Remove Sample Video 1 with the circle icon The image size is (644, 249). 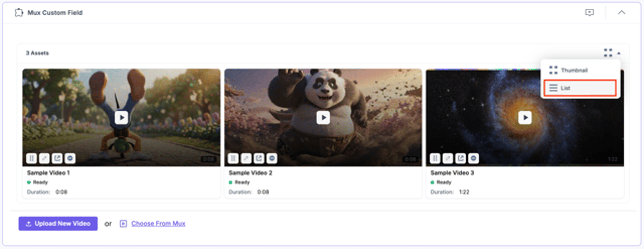point(70,158)
